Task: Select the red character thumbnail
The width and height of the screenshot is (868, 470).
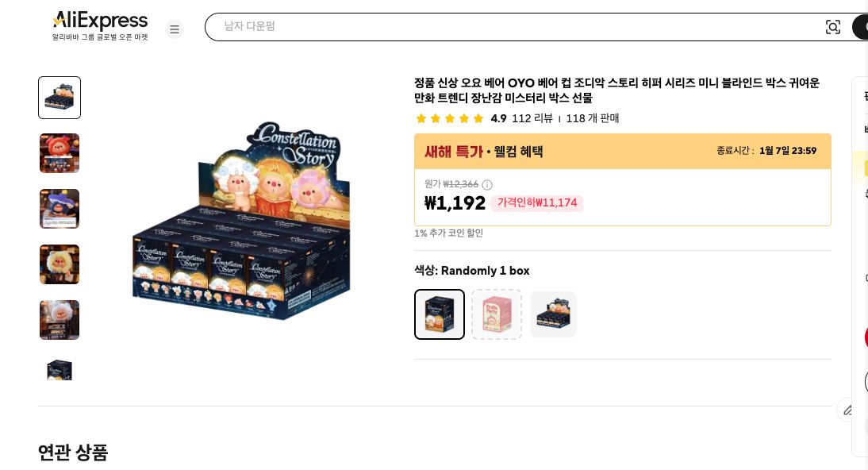Action: click(x=60, y=153)
